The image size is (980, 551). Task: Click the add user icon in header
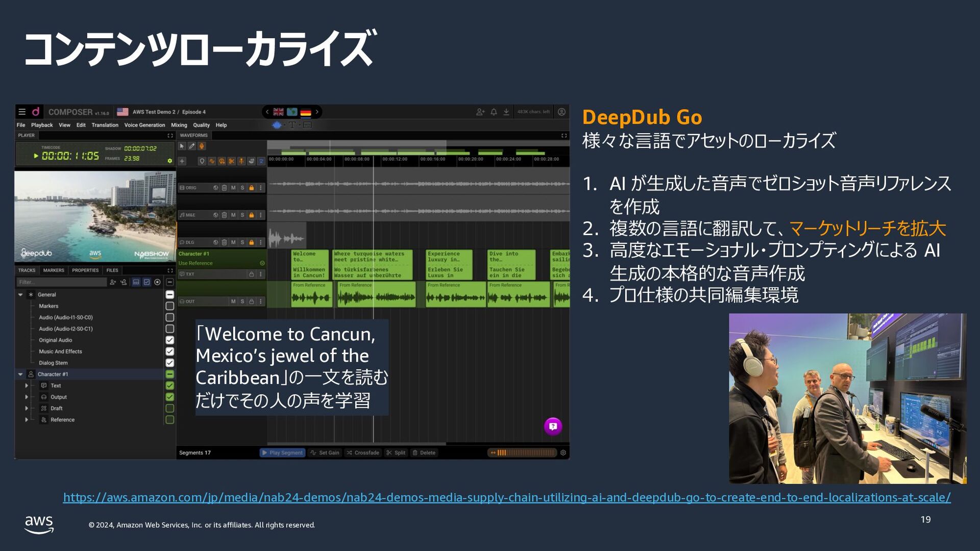point(480,112)
